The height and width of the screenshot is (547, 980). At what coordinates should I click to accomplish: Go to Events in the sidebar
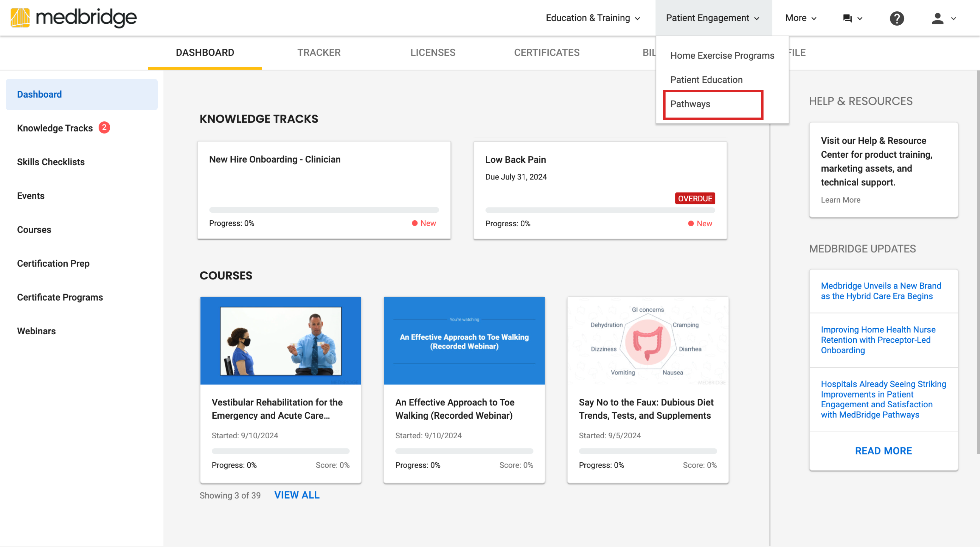point(30,196)
